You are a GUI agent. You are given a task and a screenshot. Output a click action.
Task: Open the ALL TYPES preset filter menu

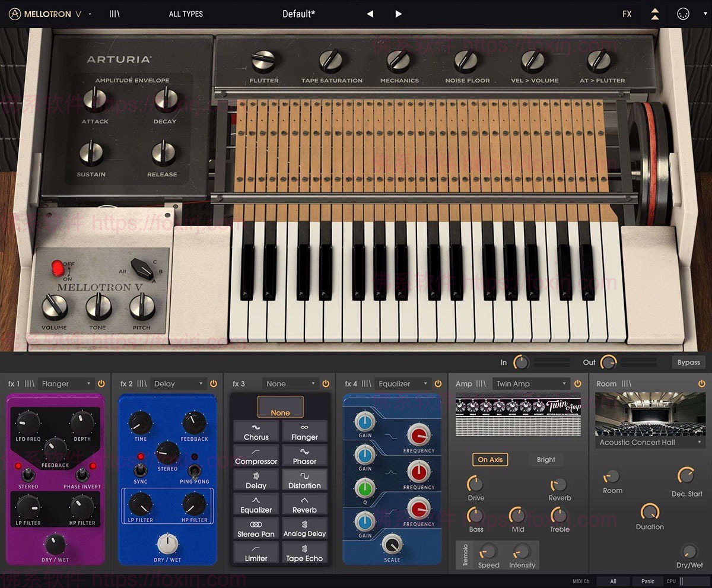[186, 14]
